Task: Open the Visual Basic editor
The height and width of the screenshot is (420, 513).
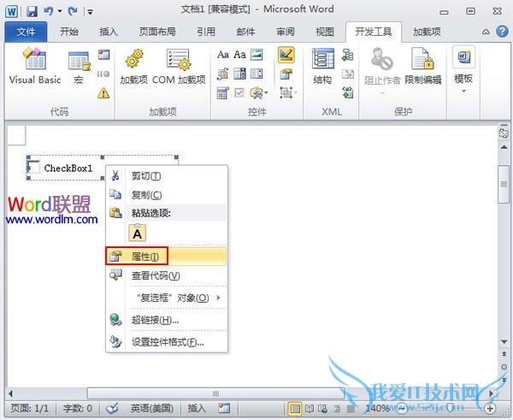Action: (x=35, y=66)
